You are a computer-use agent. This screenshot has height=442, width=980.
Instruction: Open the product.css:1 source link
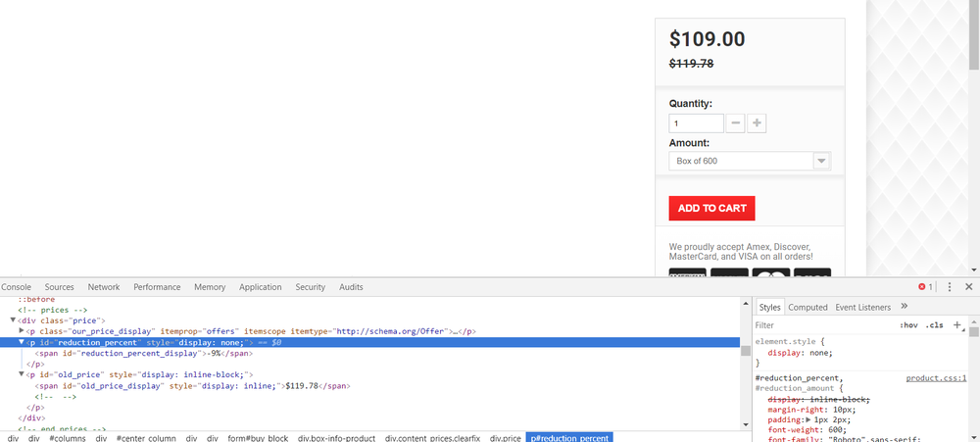coord(936,378)
